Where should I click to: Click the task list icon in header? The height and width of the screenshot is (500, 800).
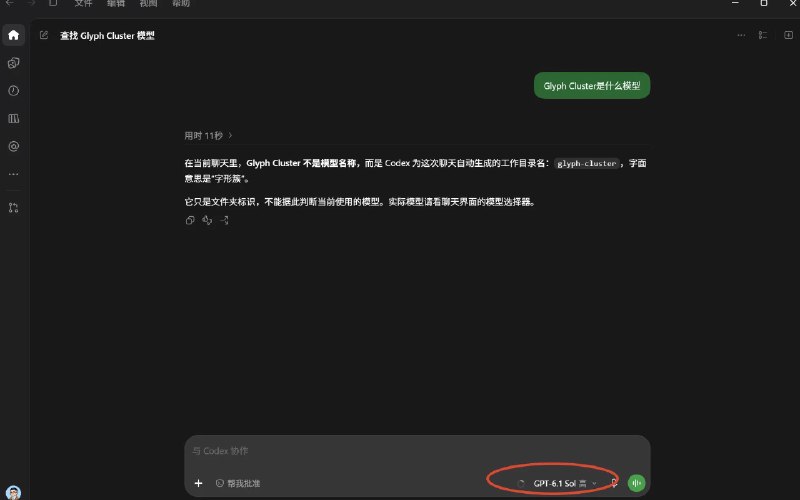[763, 35]
